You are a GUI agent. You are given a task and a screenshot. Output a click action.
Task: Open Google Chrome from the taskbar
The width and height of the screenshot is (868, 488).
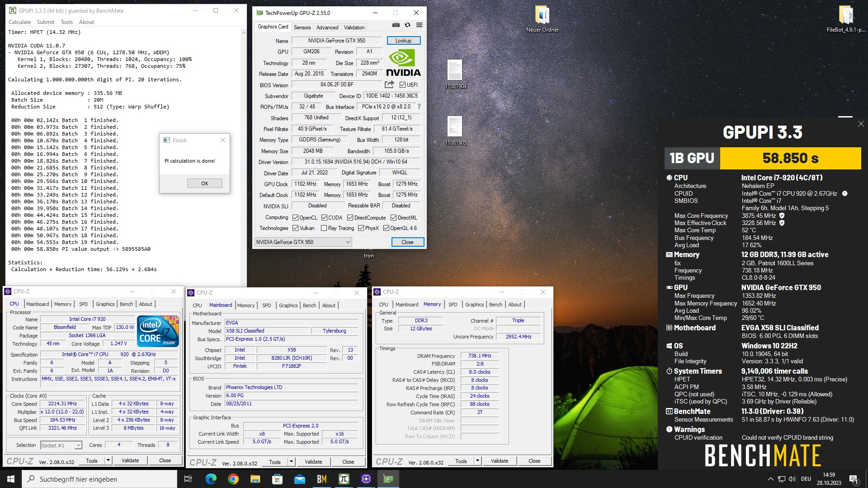[233, 479]
